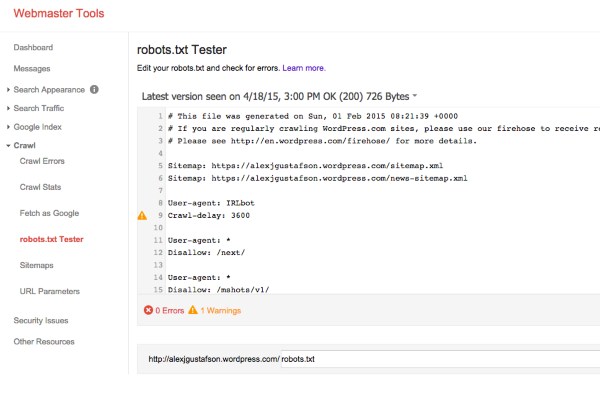Click the red errors icon
This screenshot has width=600, height=404.
[x=148, y=311]
